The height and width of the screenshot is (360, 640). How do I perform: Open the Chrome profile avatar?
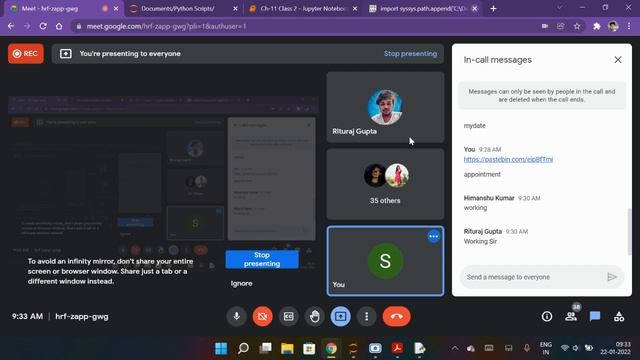pyautogui.click(x=613, y=26)
